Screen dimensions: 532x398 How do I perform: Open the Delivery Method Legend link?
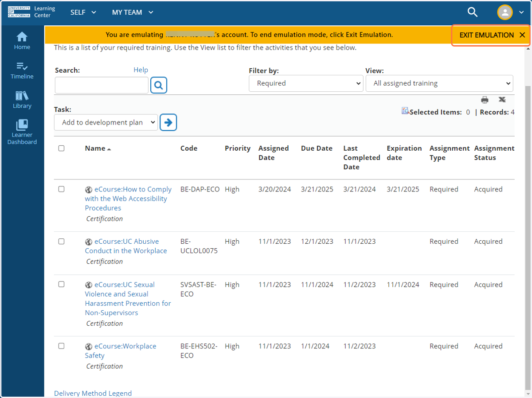pos(93,394)
